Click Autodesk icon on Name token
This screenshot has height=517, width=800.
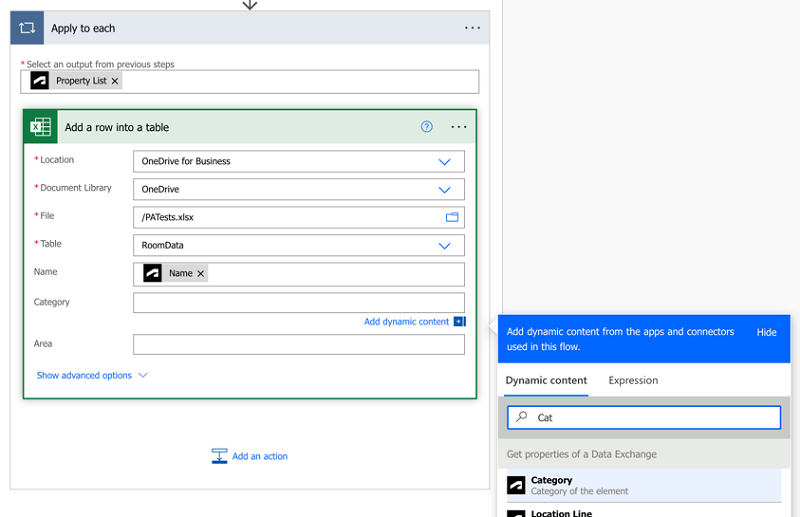[152, 273]
